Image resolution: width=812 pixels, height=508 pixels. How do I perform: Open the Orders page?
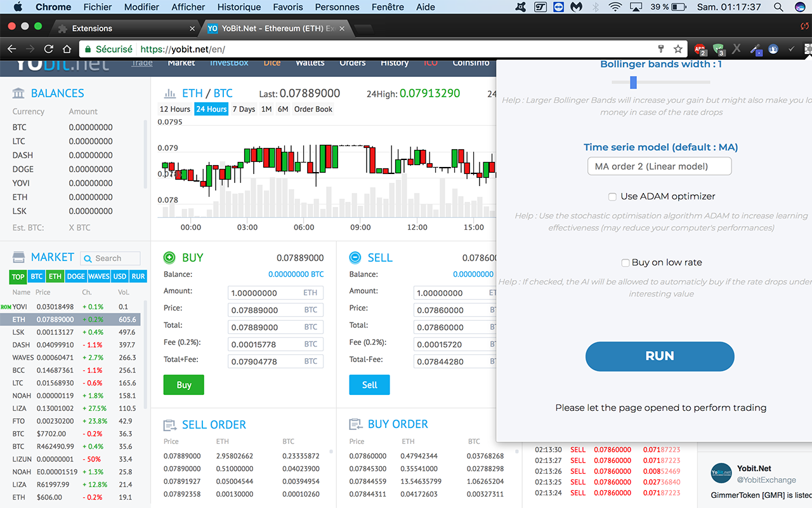tap(353, 63)
